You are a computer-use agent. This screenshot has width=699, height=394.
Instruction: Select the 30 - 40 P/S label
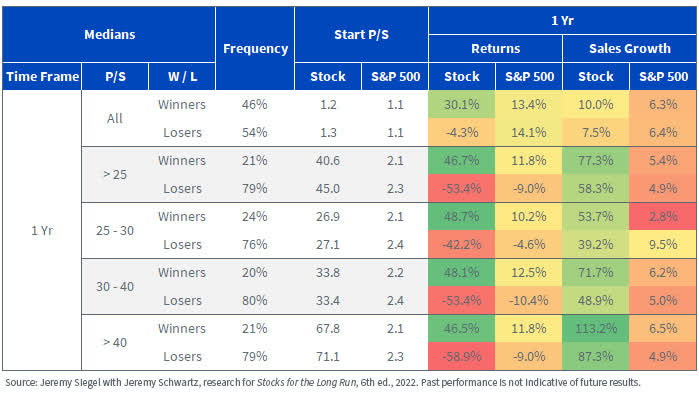coord(115,287)
